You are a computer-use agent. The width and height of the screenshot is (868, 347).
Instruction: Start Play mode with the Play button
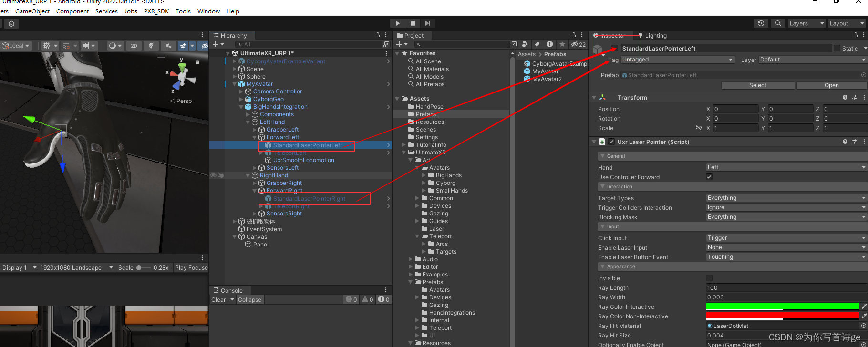(397, 23)
